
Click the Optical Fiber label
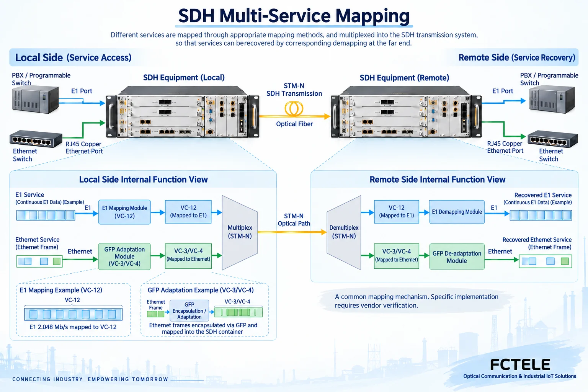click(x=294, y=124)
